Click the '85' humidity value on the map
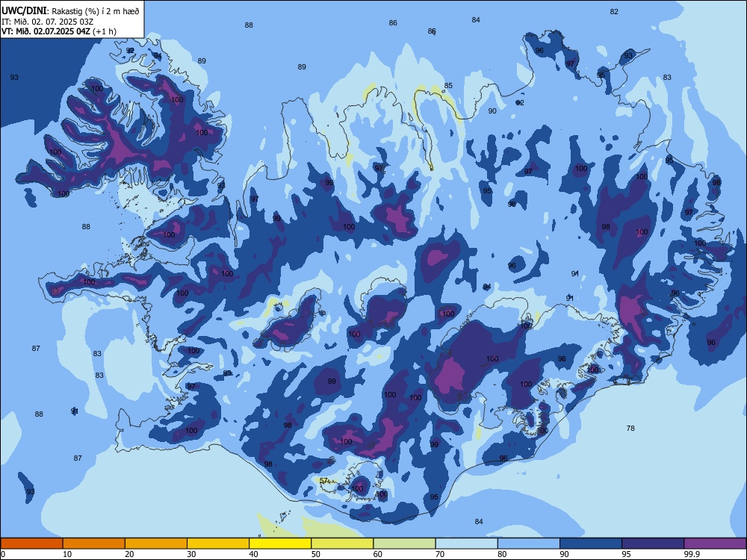 pos(448,86)
